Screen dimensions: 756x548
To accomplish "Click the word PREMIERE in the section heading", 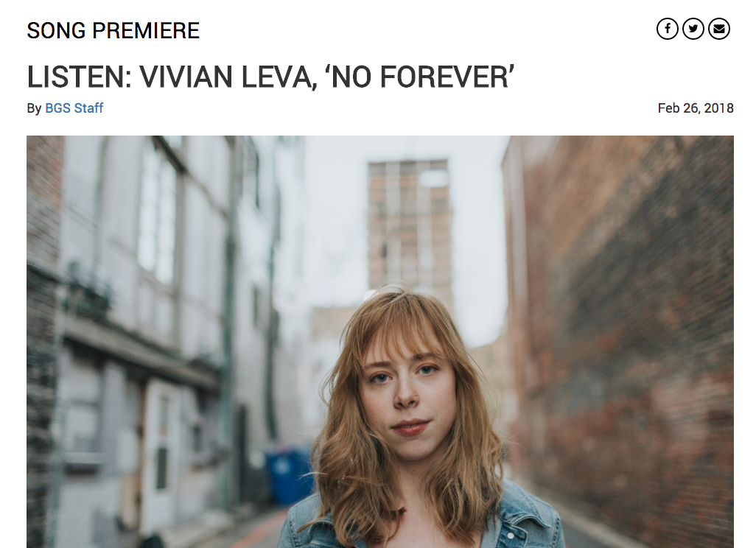I will click(x=146, y=31).
